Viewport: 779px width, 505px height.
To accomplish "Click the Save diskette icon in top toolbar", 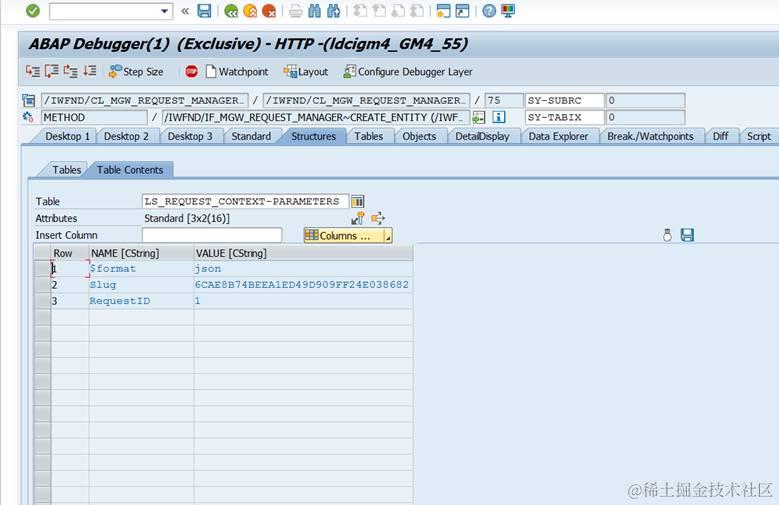I will coord(204,11).
